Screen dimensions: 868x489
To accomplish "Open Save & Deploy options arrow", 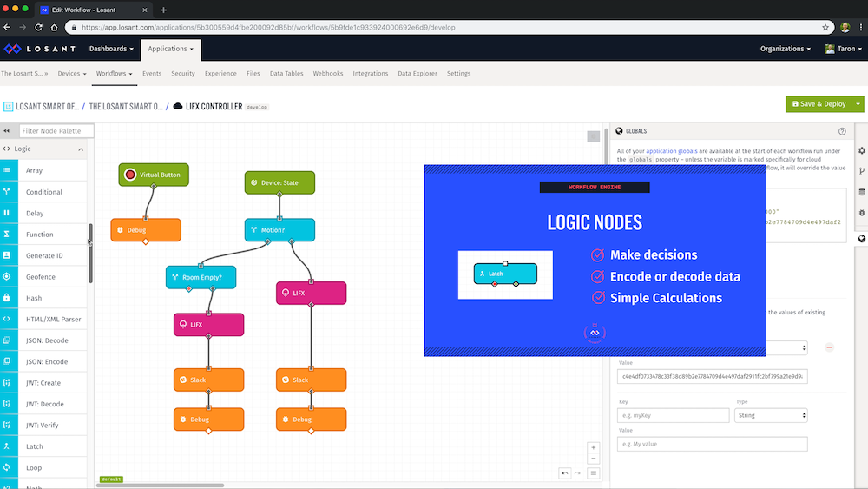I will pyautogui.click(x=858, y=104).
